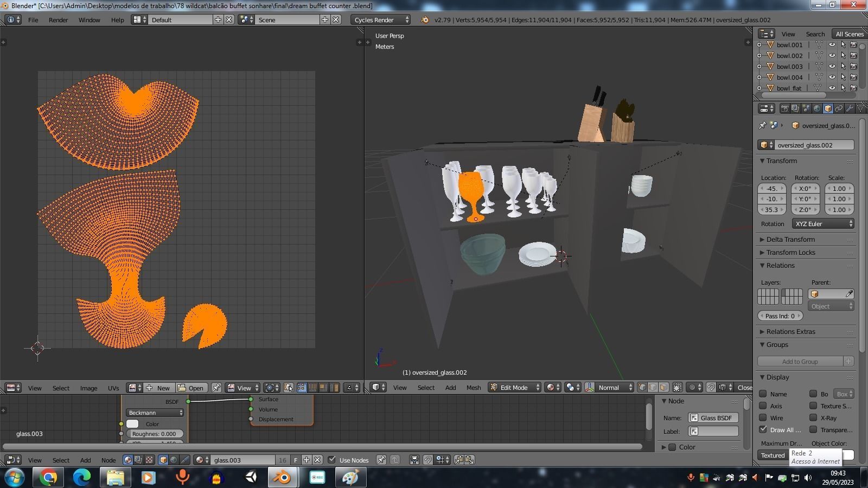Image resolution: width=868 pixels, height=488 pixels.
Task: Open the top bar Help menu
Action: coord(118,20)
